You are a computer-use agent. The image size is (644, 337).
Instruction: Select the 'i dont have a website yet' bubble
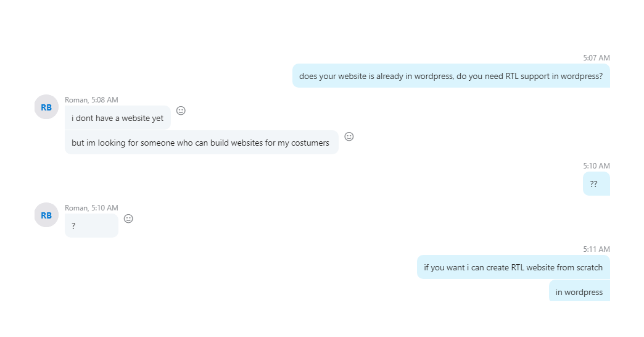point(117,118)
